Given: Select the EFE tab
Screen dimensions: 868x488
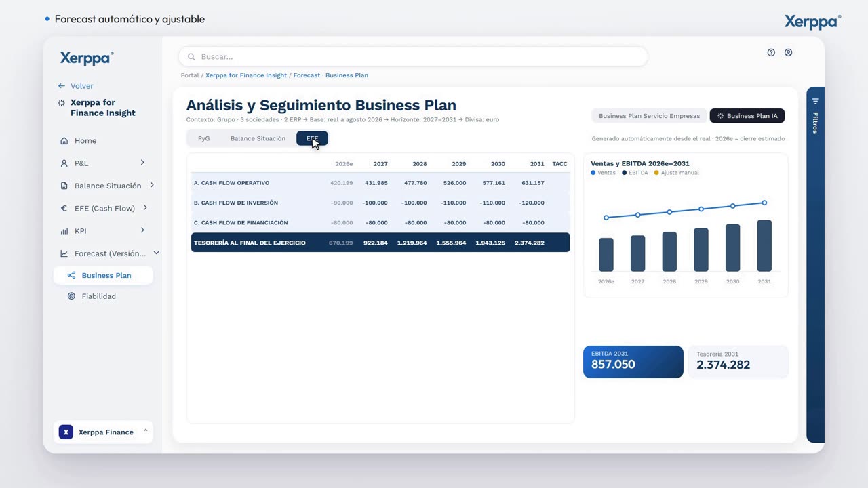Looking at the screenshot, I should pyautogui.click(x=312, y=138).
